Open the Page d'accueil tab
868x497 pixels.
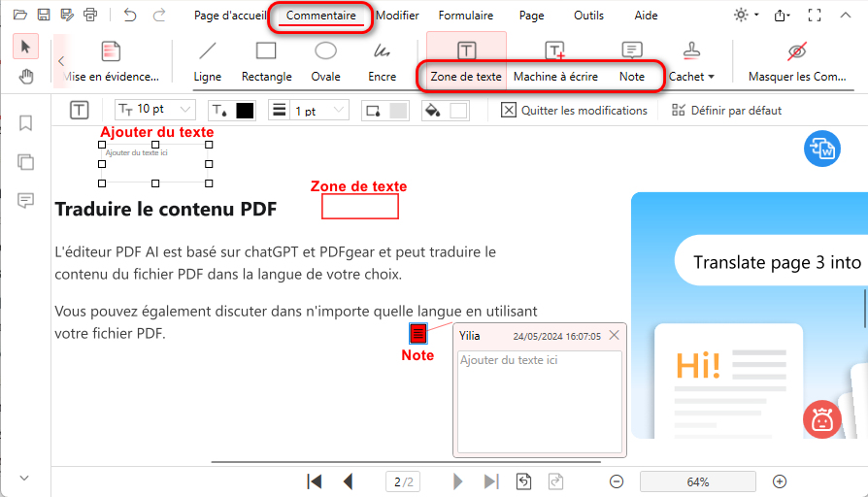tap(230, 16)
